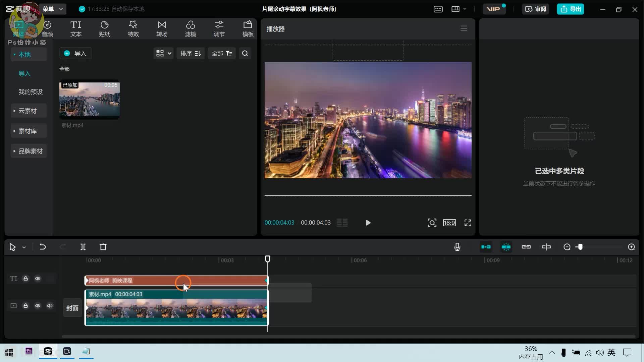Viewport: 644px width, 362px height.
Task: Hide the video track
Action: [38, 306]
